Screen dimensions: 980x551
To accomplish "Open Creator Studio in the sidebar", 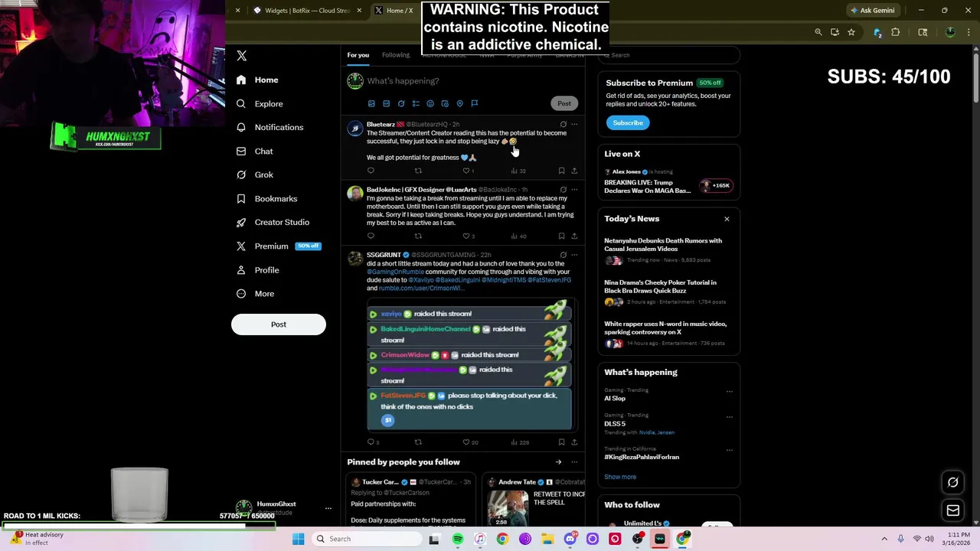I will coord(273,222).
